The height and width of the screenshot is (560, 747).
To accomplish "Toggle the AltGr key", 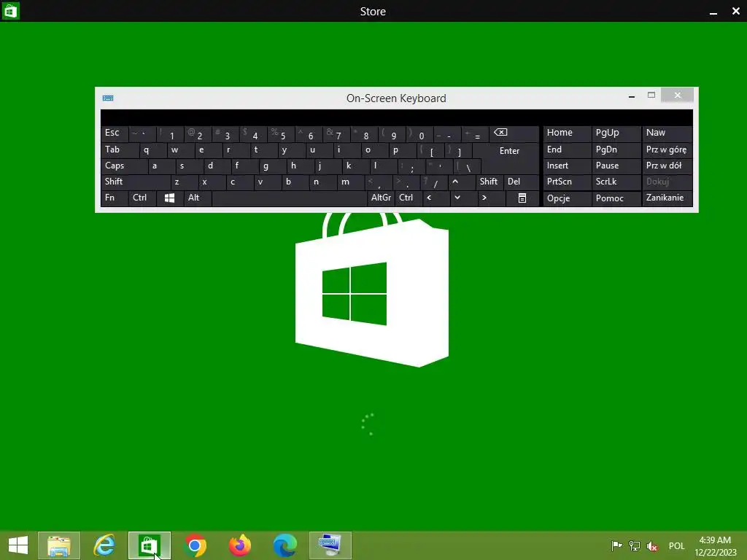I will pos(381,198).
